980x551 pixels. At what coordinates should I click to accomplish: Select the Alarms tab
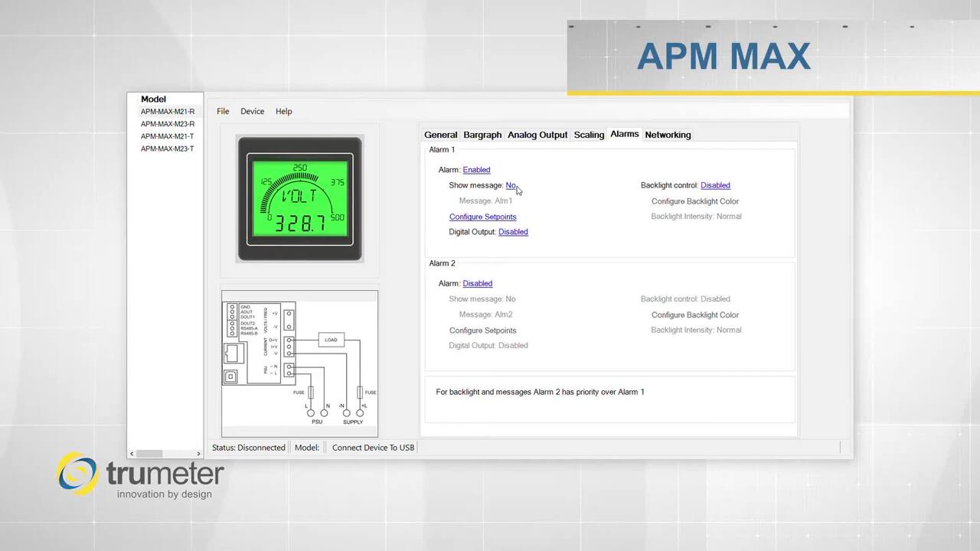coord(624,134)
